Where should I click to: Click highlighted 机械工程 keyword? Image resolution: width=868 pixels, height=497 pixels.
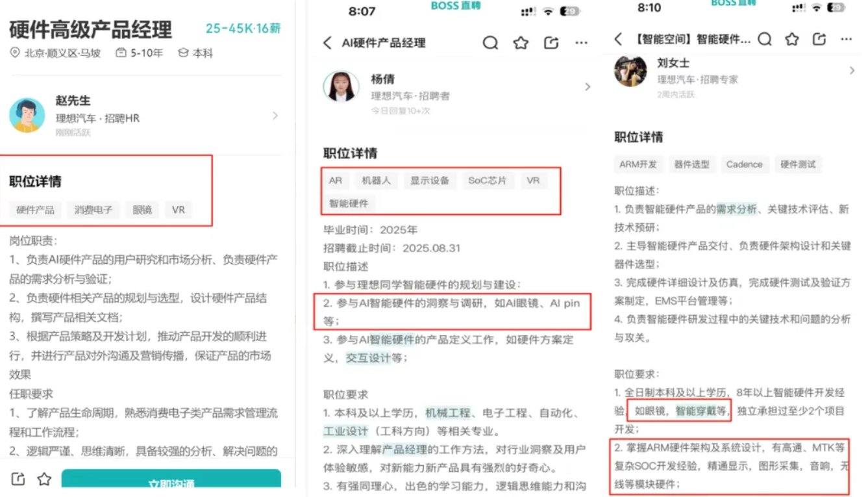pyautogui.click(x=448, y=413)
